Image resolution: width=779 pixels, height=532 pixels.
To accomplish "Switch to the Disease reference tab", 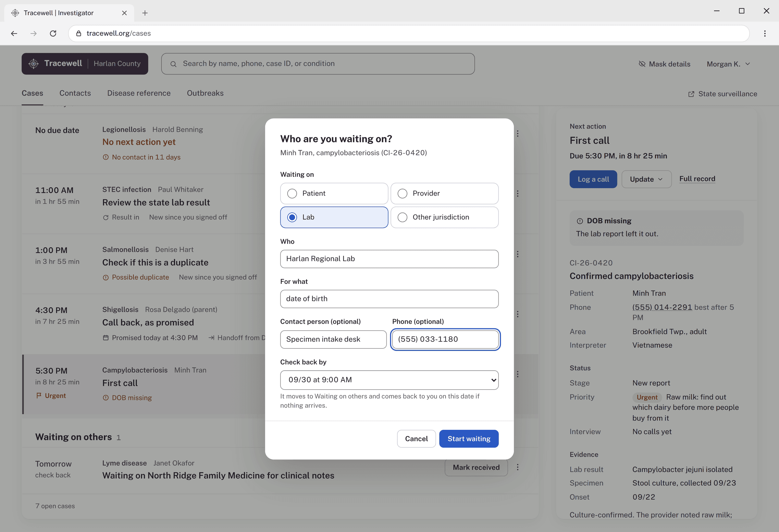I will 139,93.
